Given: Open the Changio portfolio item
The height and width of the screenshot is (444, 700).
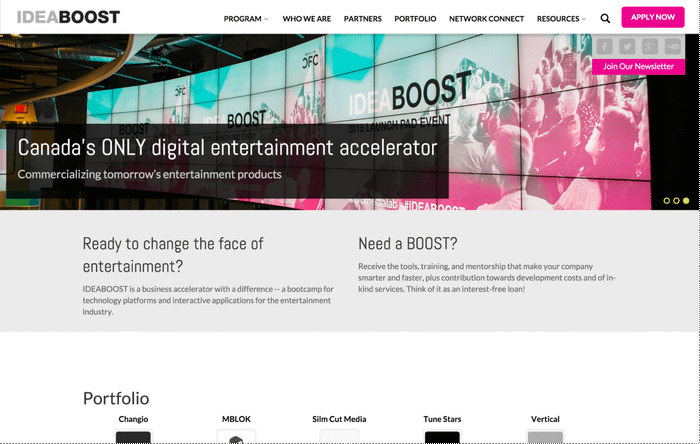Looking at the screenshot, I should 133,419.
